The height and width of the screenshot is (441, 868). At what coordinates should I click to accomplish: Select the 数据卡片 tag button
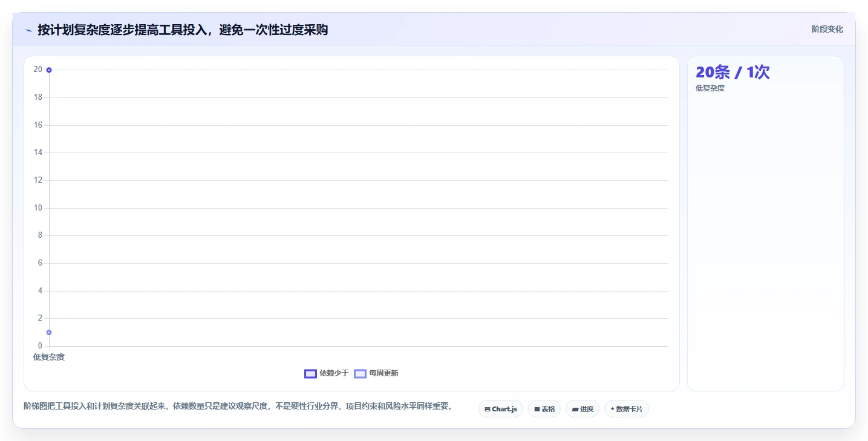(627, 409)
